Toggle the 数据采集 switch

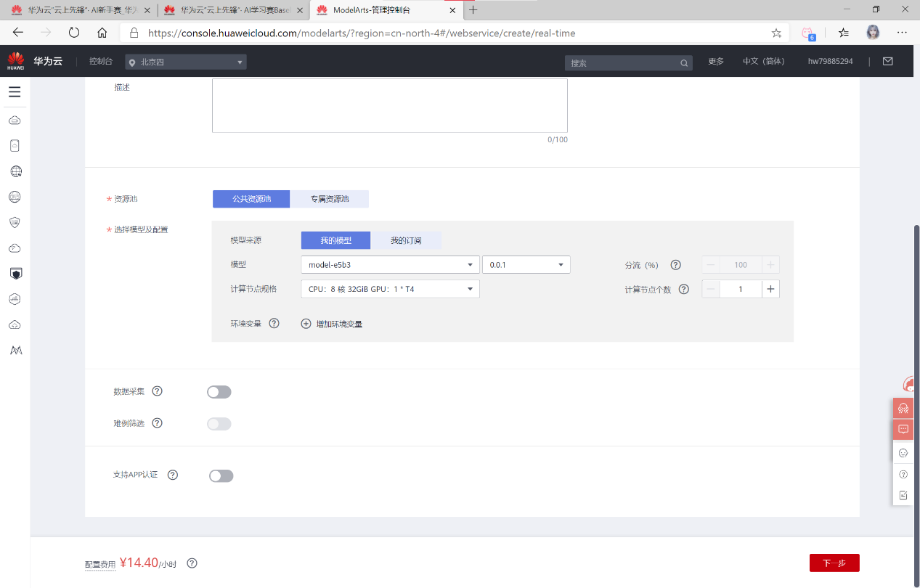point(219,392)
